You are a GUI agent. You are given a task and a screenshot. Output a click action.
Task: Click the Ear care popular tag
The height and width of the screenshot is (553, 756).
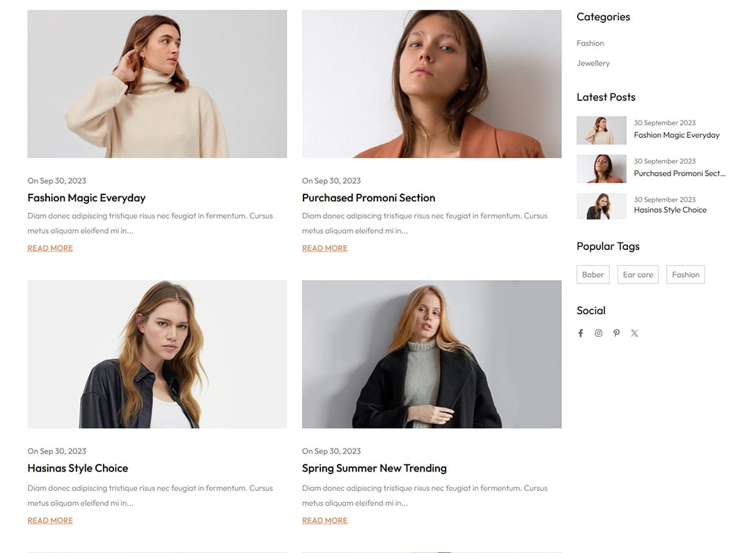[638, 274]
